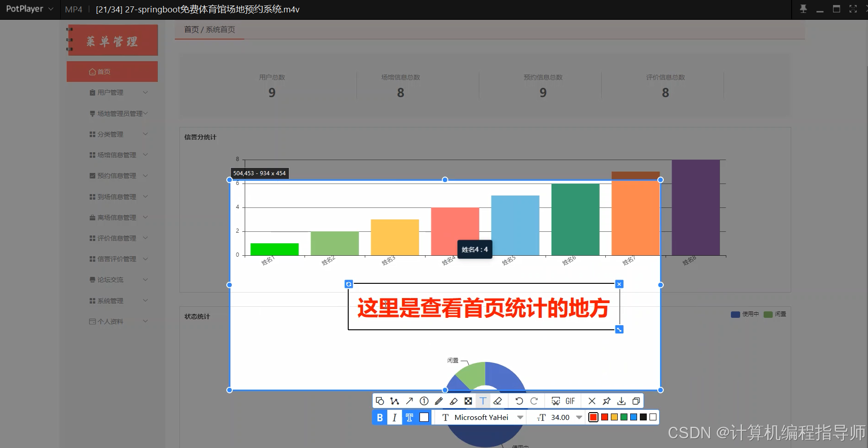The image size is (868, 448).
Task: Pick the green color swatch
Action: click(624, 417)
